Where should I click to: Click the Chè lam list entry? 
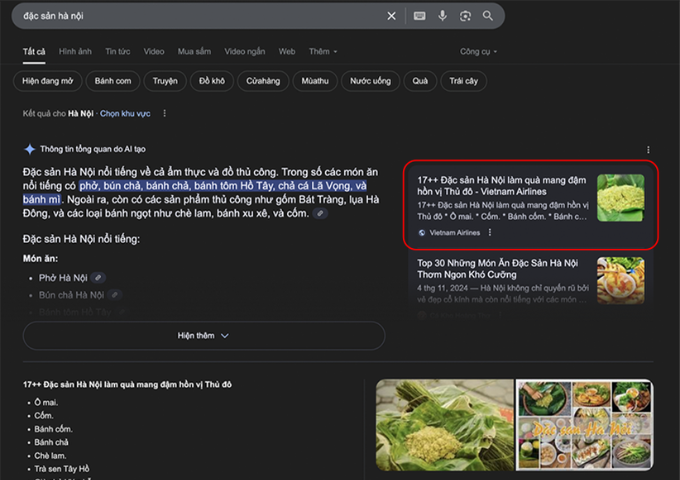(x=50, y=456)
